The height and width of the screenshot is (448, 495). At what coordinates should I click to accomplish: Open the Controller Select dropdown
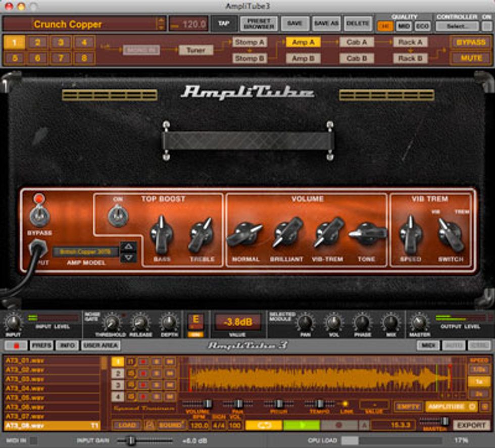tap(458, 26)
